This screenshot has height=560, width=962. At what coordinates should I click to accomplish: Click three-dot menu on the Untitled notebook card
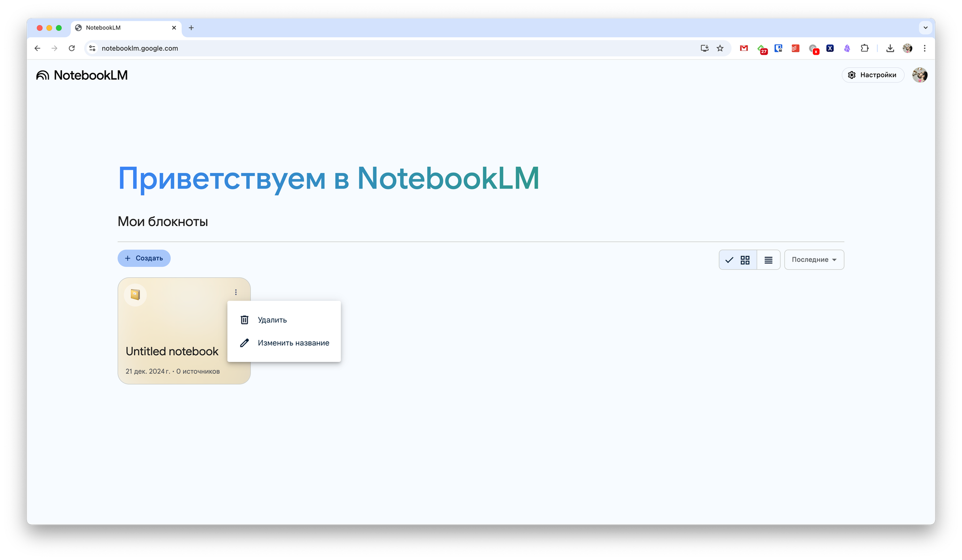click(x=236, y=292)
